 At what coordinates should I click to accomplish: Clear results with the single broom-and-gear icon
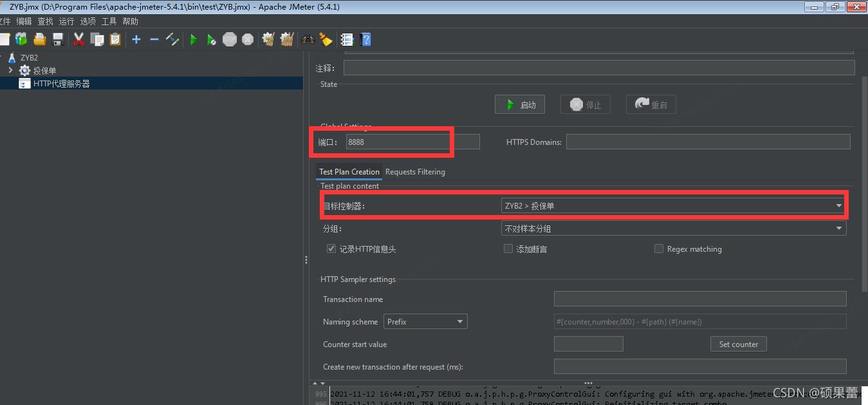click(269, 39)
